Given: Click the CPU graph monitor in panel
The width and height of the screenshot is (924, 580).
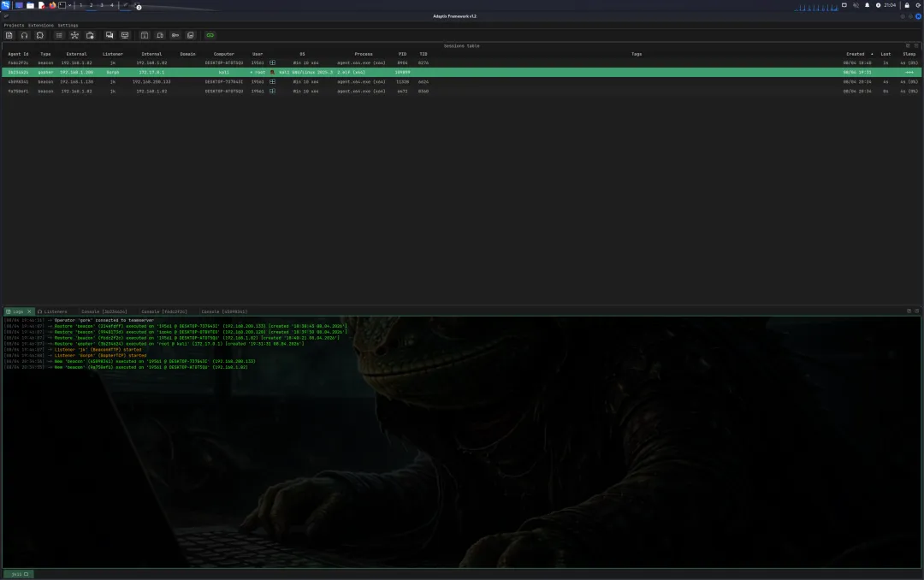Looking at the screenshot, I should pyautogui.click(x=816, y=7).
